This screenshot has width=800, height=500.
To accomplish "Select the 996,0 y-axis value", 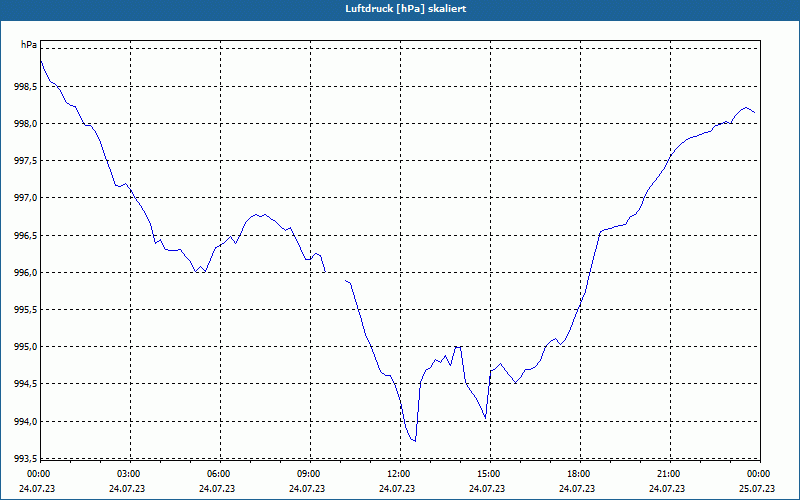I will coord(25,273).
